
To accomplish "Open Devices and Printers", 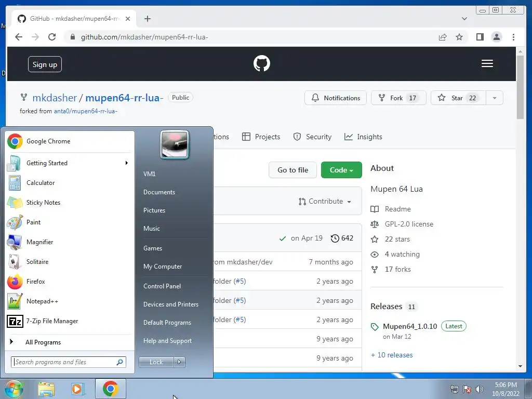I will (x=170, y=304).
